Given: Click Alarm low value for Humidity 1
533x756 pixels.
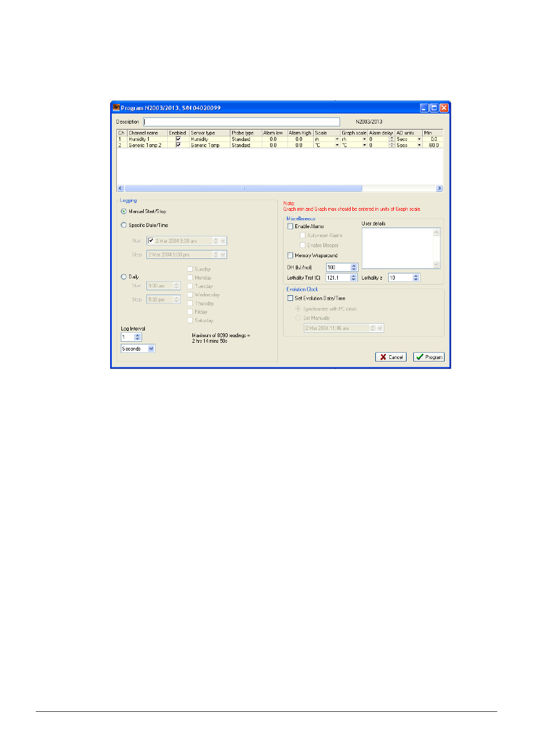Looking at the screenshot, I should point(275,139).
